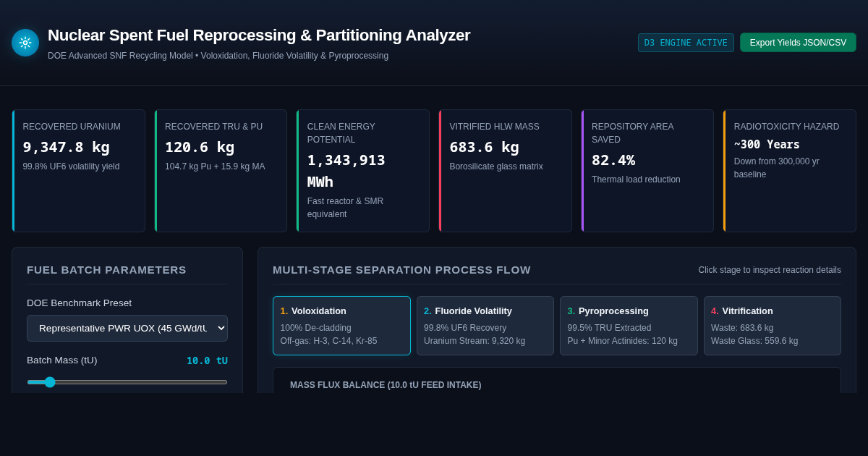Click 'Waste Glass: 559.6 kg' line
Screen dimensions: 868x456
pos(754,341)
